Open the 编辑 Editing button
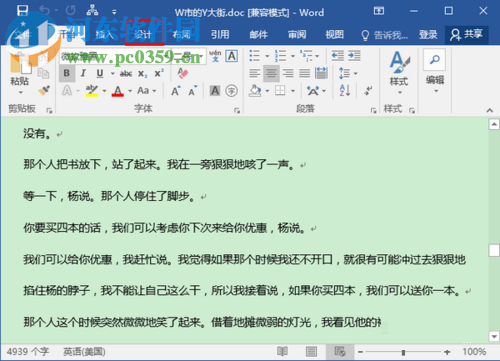The height and width of the screenshot is (361, 500). 435,72
